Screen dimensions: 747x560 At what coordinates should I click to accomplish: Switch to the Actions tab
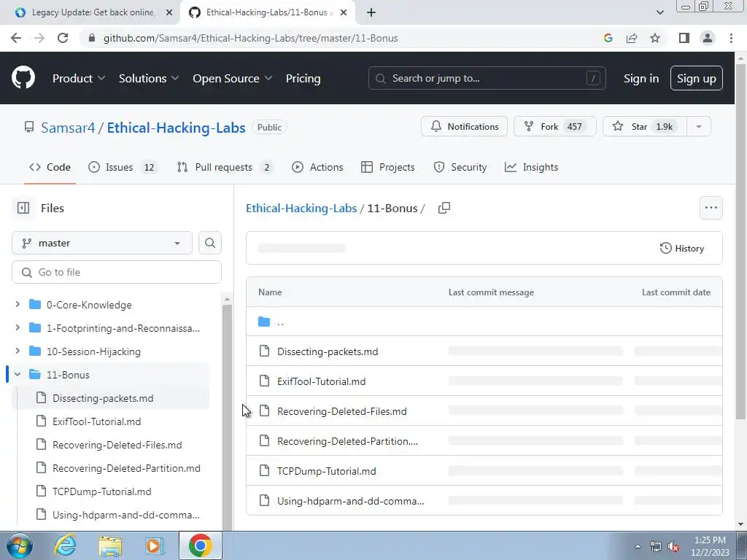click(317, 167)
